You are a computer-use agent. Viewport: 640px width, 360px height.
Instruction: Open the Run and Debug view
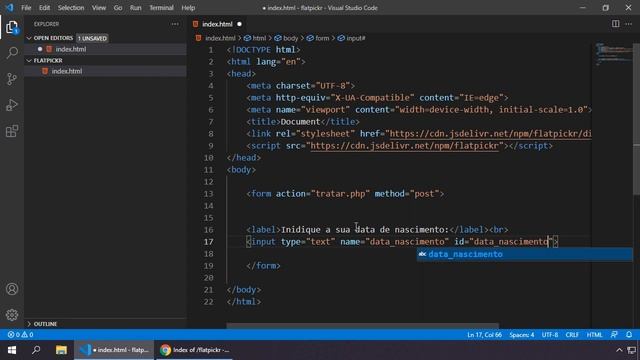click(x=12, y=105)
